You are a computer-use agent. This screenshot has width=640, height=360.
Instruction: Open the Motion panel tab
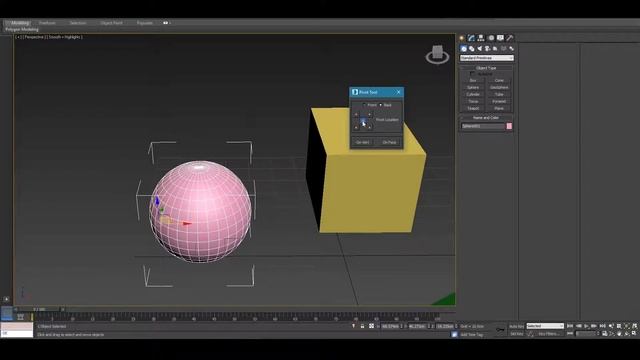pyautogui.click(x=491, y=38)
